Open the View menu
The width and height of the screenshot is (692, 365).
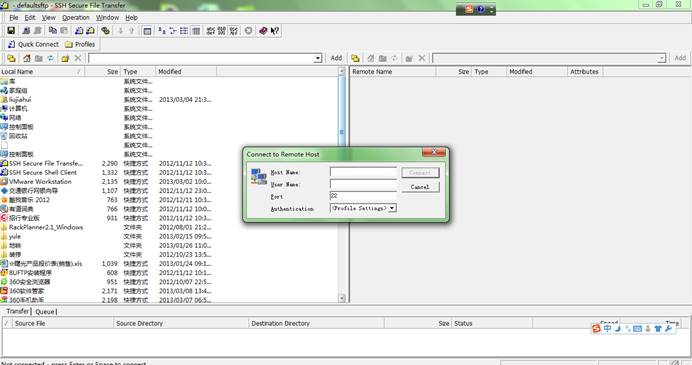tap(49, 18)
